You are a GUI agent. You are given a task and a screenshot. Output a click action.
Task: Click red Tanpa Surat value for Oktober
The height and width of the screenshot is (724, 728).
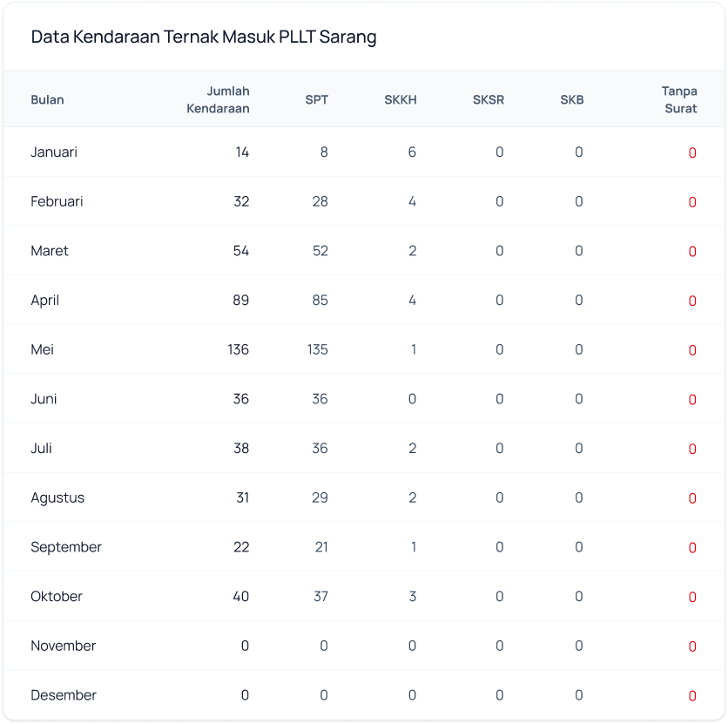click(692, 598)
